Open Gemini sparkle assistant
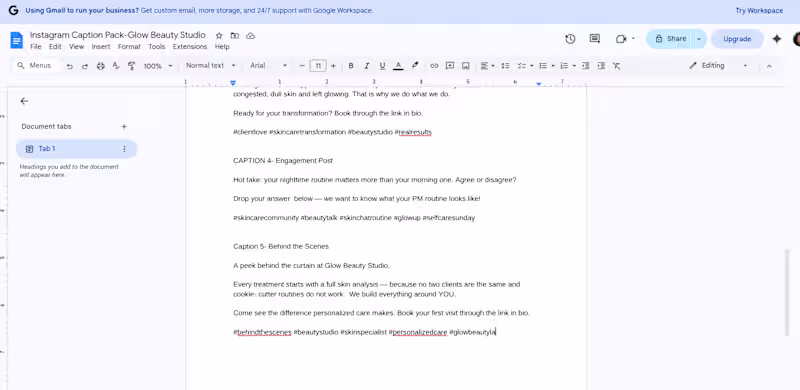This screenshot has width=800, height=390. coord(777,39)
